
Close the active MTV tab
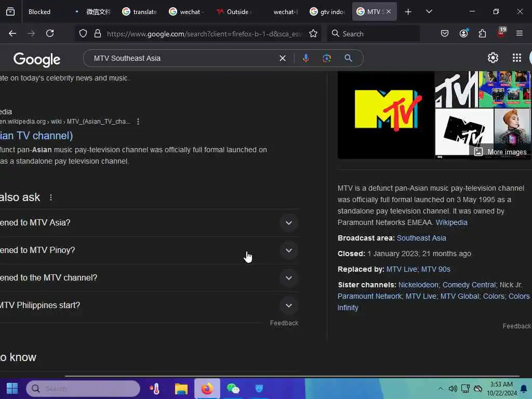pos(389,12)
